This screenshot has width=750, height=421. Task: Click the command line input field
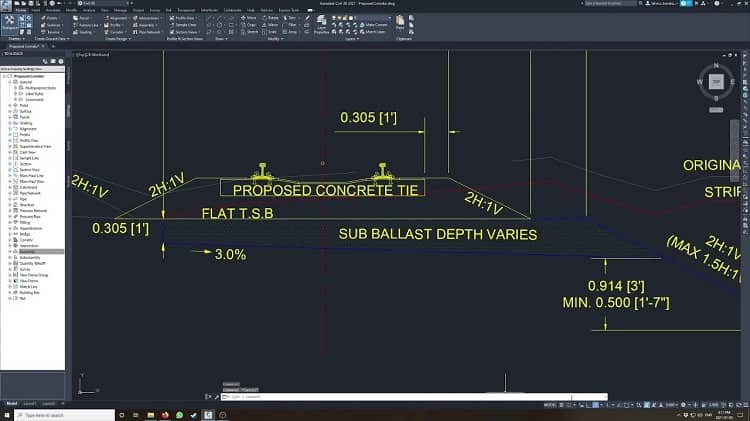coord(414,397)
